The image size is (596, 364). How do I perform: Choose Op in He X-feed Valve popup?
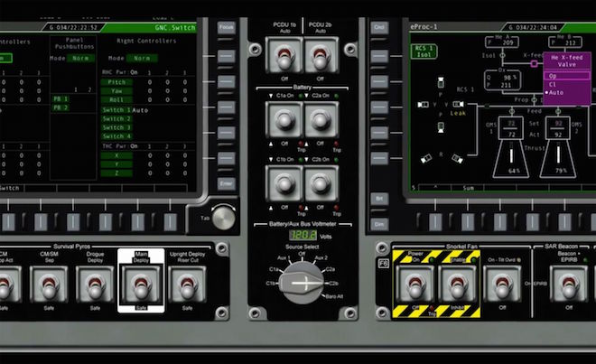point(567,76)
